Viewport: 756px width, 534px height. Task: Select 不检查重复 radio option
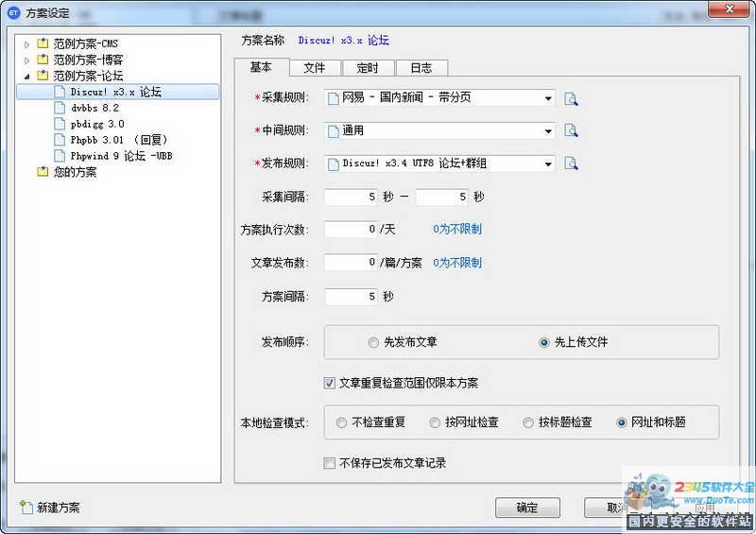[x=341, y=422]
